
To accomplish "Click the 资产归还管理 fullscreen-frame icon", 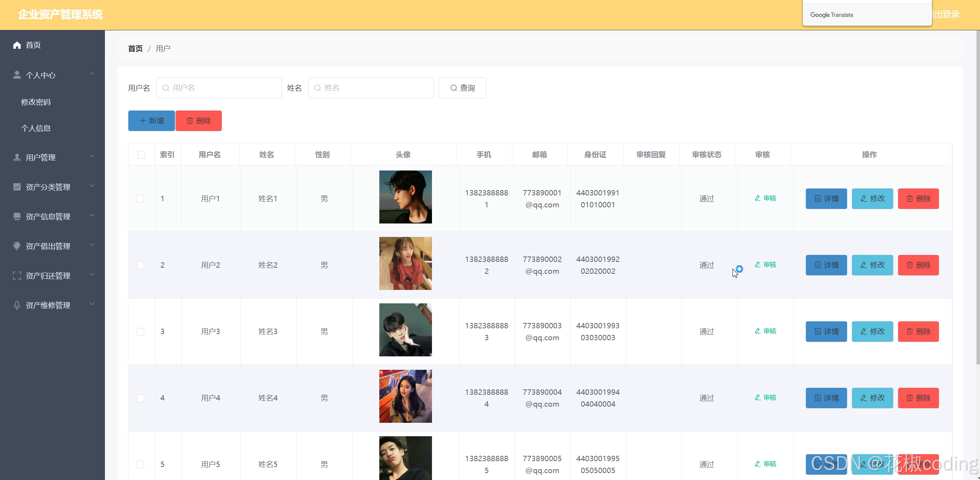I will 17,276.
